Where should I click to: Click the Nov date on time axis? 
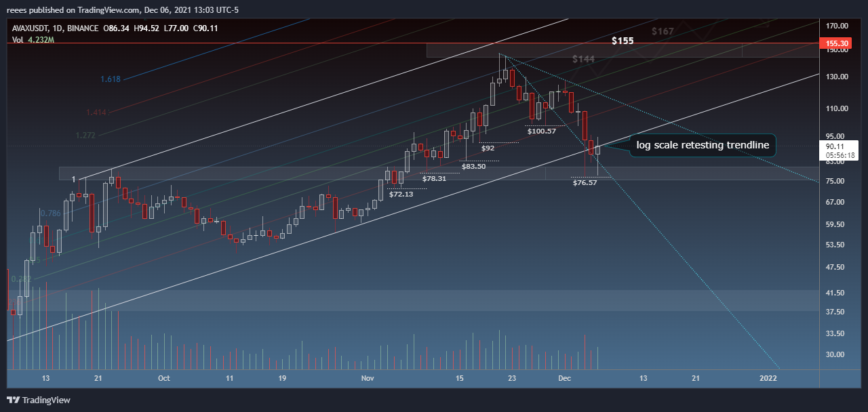368,377
